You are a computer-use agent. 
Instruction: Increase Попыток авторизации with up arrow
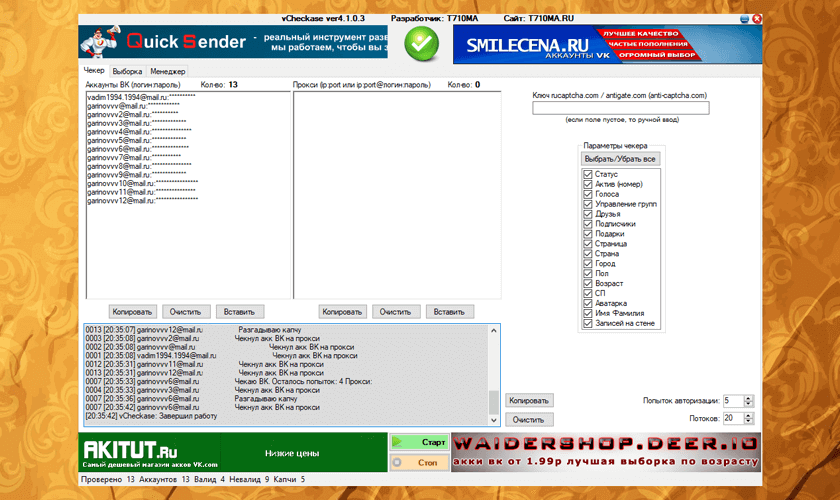[x=749, y=398]
